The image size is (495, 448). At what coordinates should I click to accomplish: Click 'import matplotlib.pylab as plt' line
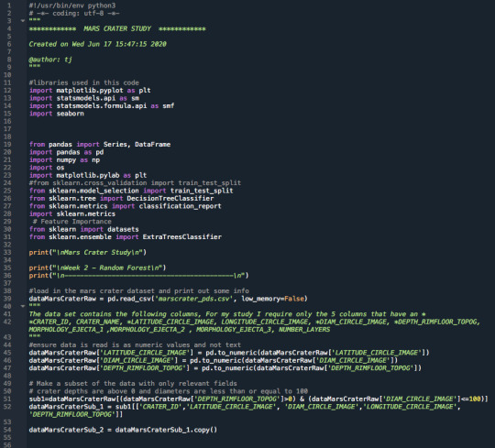click(88, 175)
